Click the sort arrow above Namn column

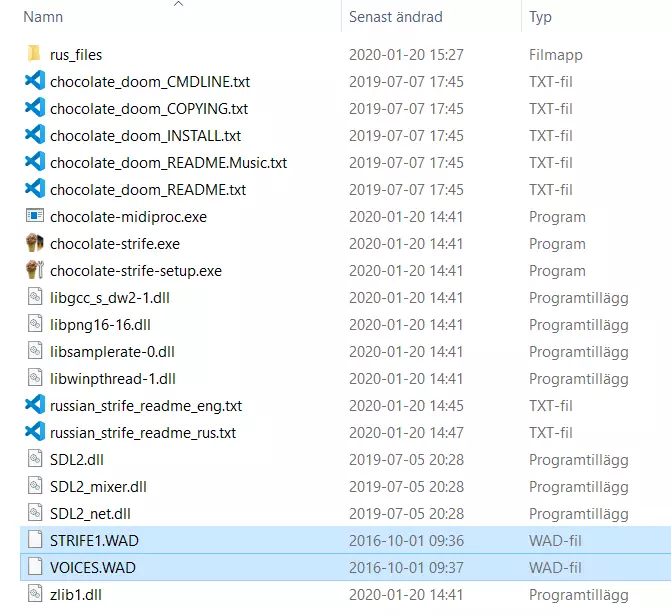pos(178,4)
